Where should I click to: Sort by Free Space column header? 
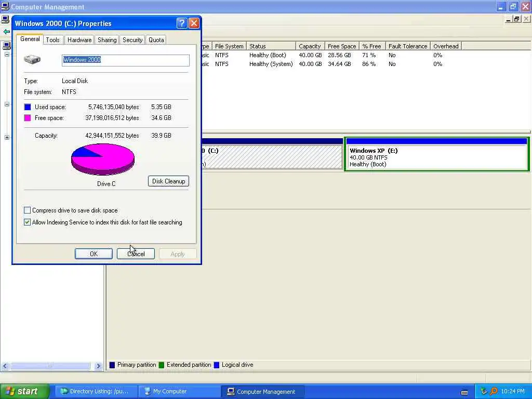[342, 46]
